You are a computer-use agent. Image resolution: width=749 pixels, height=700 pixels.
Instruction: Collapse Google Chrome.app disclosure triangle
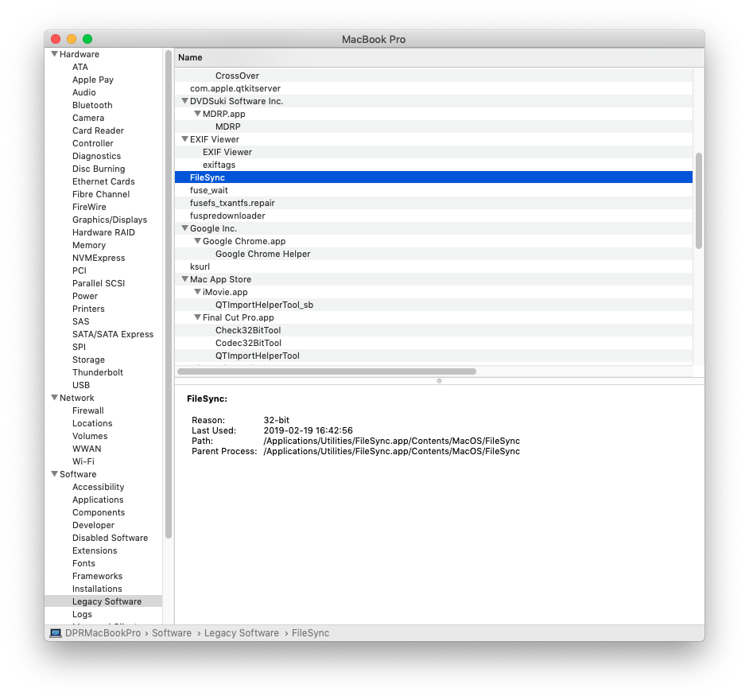coord(197,241)
